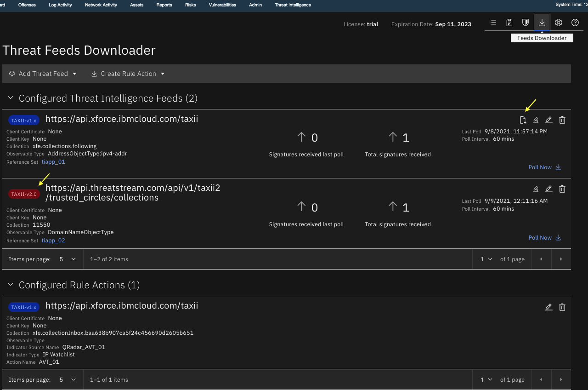Collapse the Configured Rule Actions section
Screen dimensions: 588x390
(x=10, y=285)
